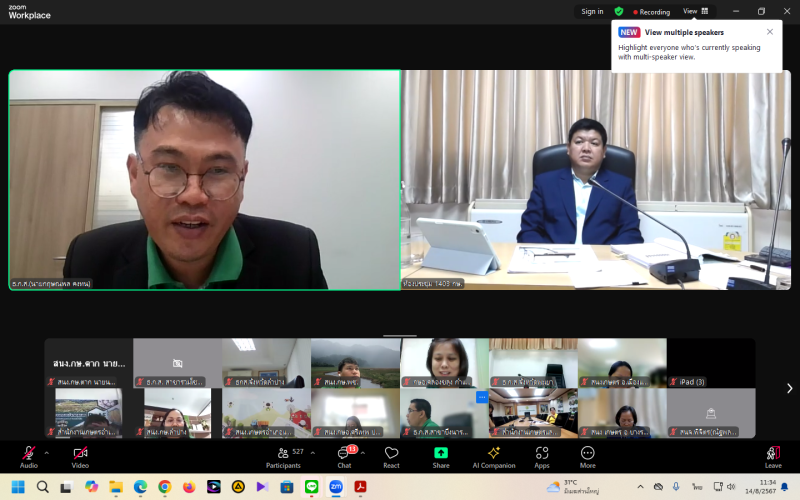
Task: Open the View layout menu
Action: [x=696, y=11]
